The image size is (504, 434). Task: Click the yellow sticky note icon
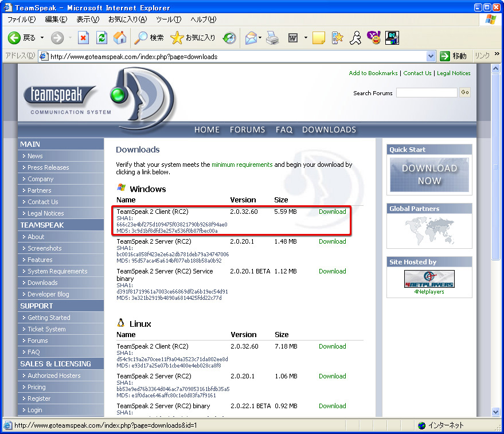(319, 38)
